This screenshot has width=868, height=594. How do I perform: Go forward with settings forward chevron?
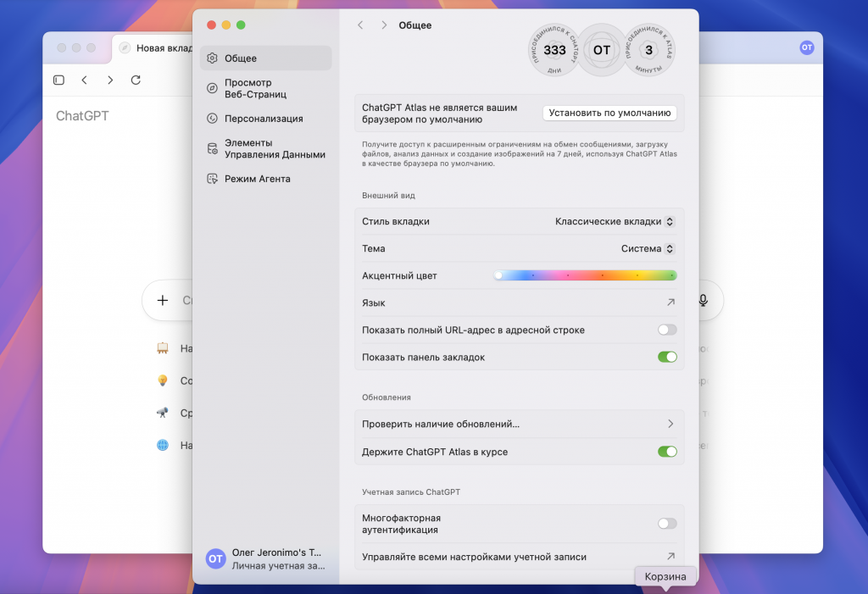point(384,25)
